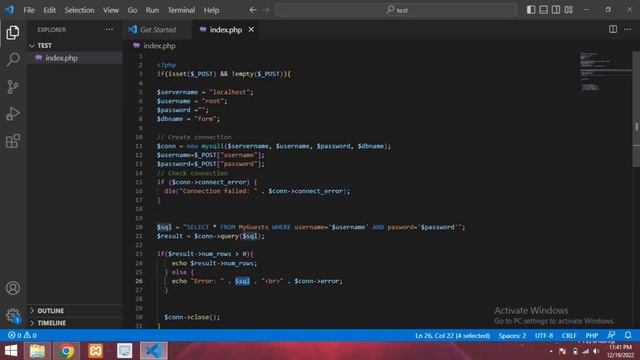The image size is (640, 360).
Task: Close the index.php tab
Action: point(251,29)
